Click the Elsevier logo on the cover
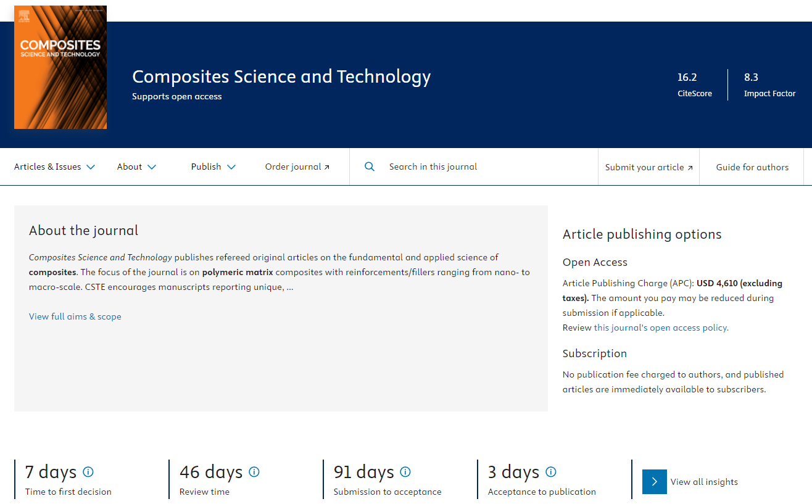The image size is (812, 504). [23, 16]
